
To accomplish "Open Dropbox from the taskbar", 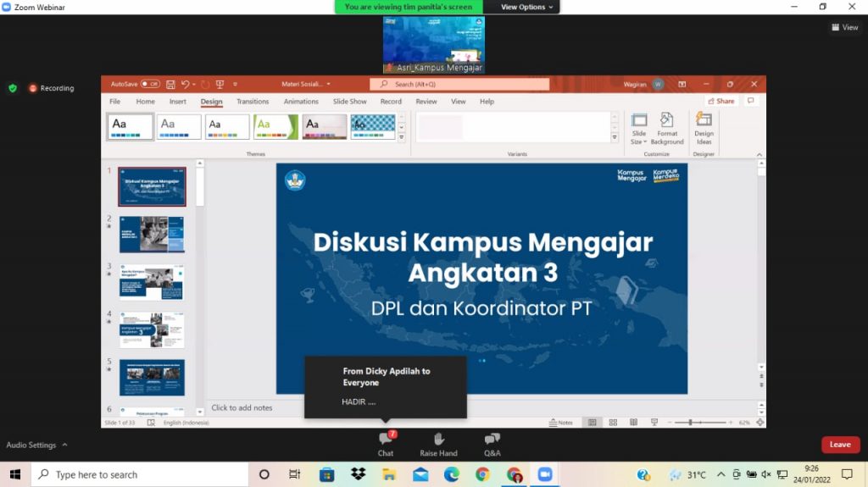I will coord(358,474).
